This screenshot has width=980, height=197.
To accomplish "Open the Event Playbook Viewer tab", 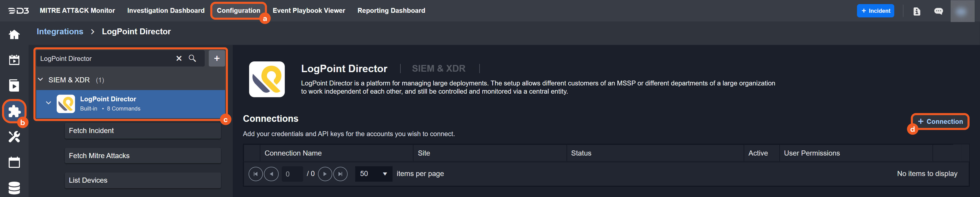I will 309,11.
